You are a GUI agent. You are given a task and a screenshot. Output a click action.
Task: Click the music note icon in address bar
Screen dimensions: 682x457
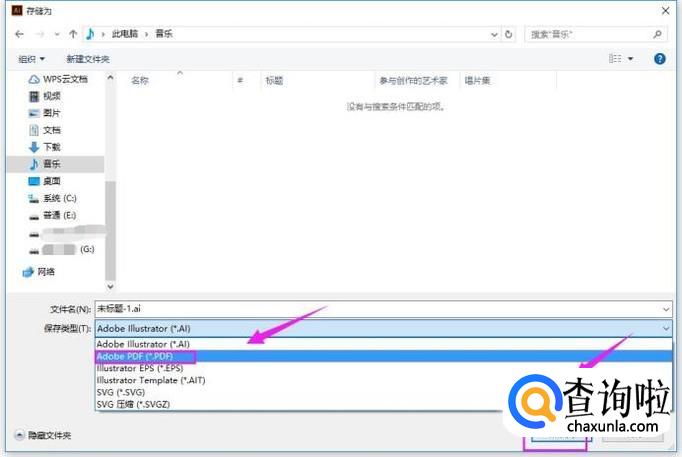tap(90, 34)
